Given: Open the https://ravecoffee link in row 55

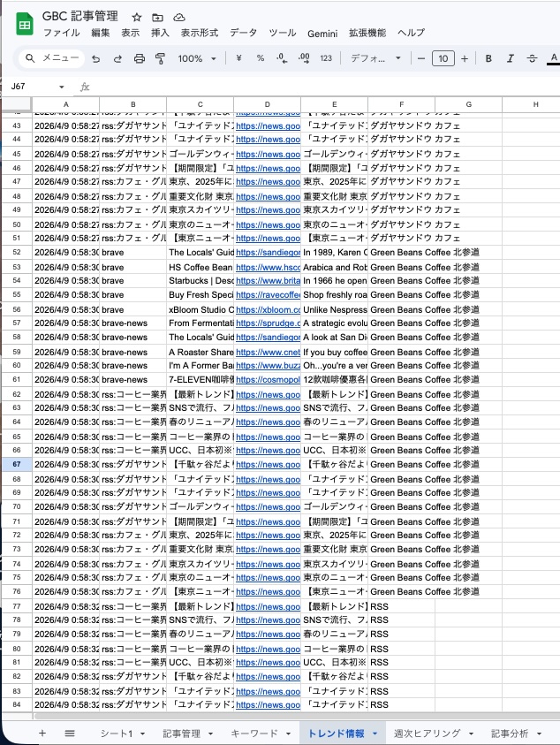Looking at the screenshot, I should pyautogui.click(x=268, y=295).
